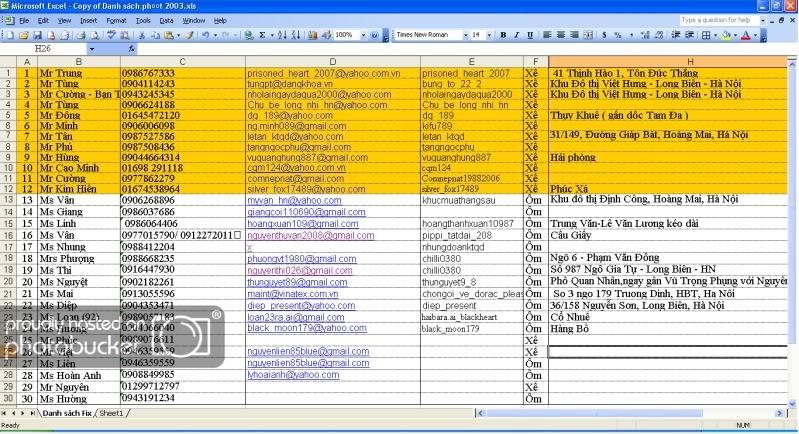
Task: Open the 100% zoom dropdown
Action: (x=363, y=35)
